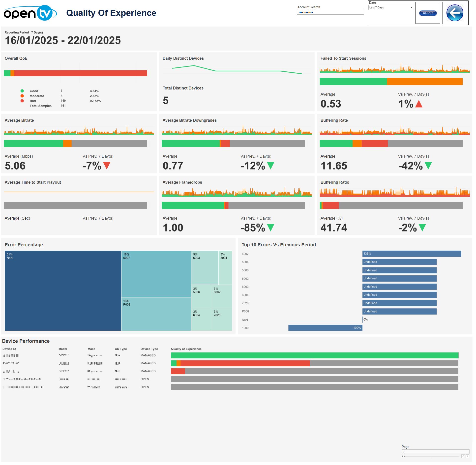476x465 pixels.
Task: Open the Date range dropdown
Action: click(391, 7)
